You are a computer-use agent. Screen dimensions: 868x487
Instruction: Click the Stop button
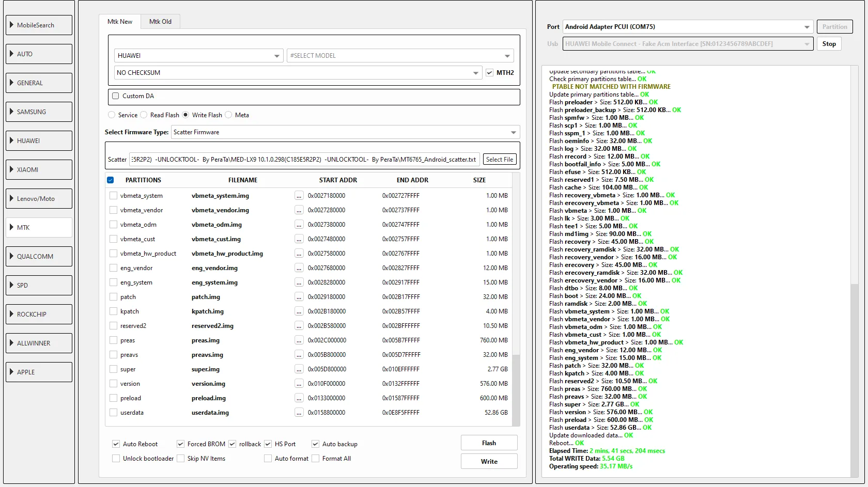coord(829,44)
